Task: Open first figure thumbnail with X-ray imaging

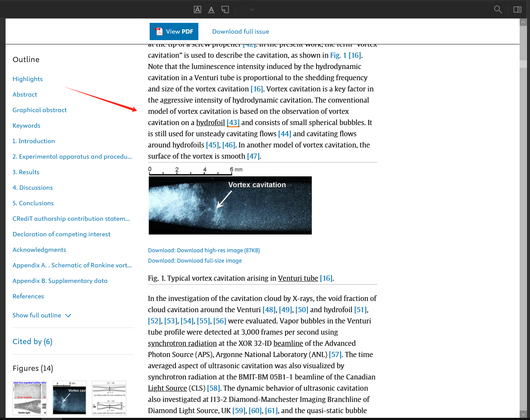Action: pyautogui.click(x=30, y=398)
